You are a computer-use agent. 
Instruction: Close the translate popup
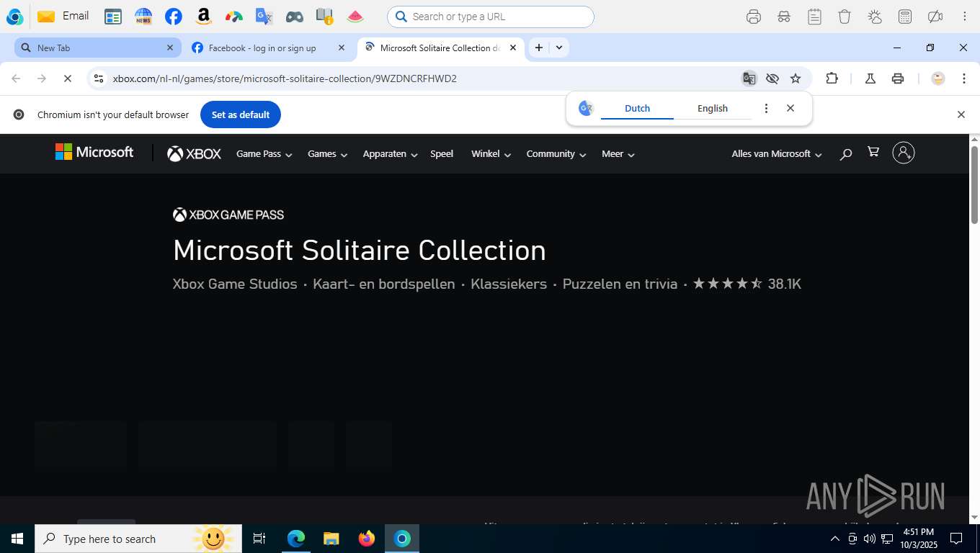click(x=790, y=108)
